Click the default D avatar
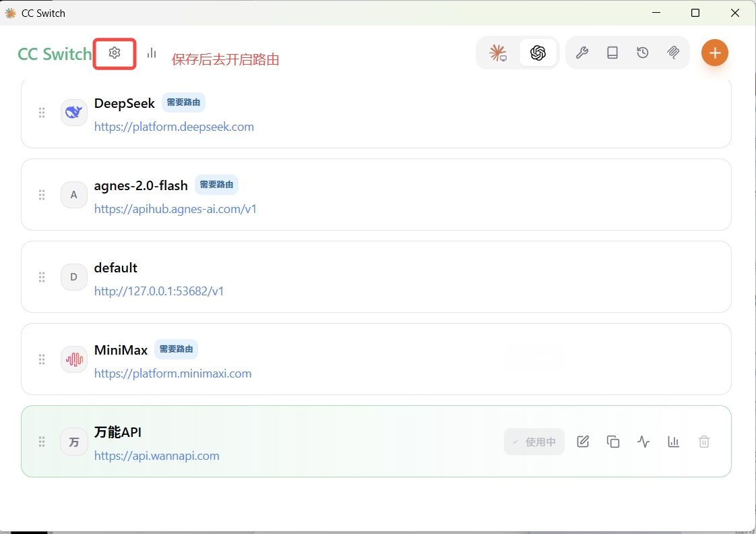 (x=73, y=277)
